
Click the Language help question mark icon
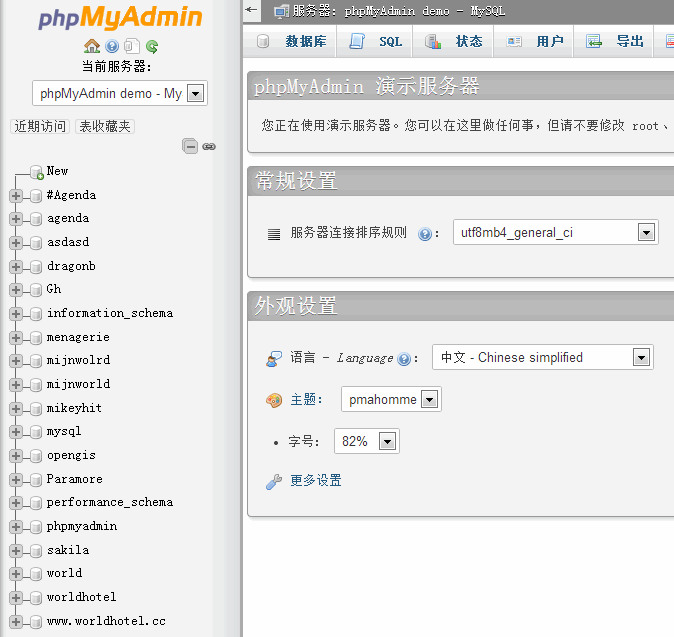point(404,358)
